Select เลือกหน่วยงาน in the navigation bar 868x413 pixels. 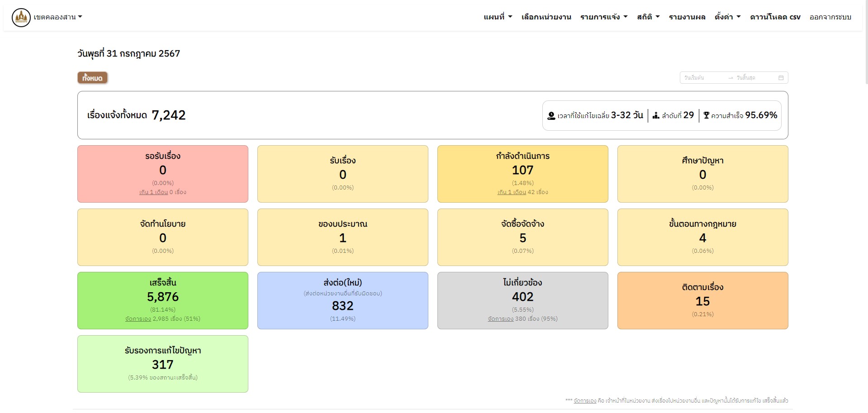pos(546,17)
